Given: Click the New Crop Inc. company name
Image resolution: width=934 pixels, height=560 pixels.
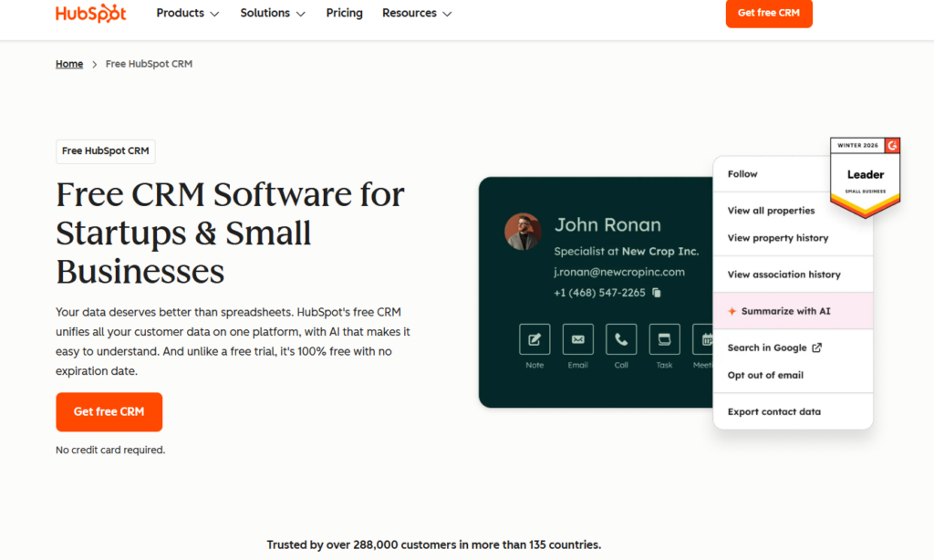Looking at the screenshot, I should pos(660,252).
